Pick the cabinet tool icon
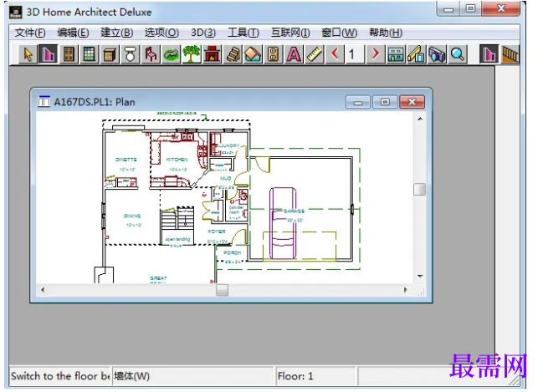This screenshot has height=392, width=543. pyautogui.click(x=110, y=54)
